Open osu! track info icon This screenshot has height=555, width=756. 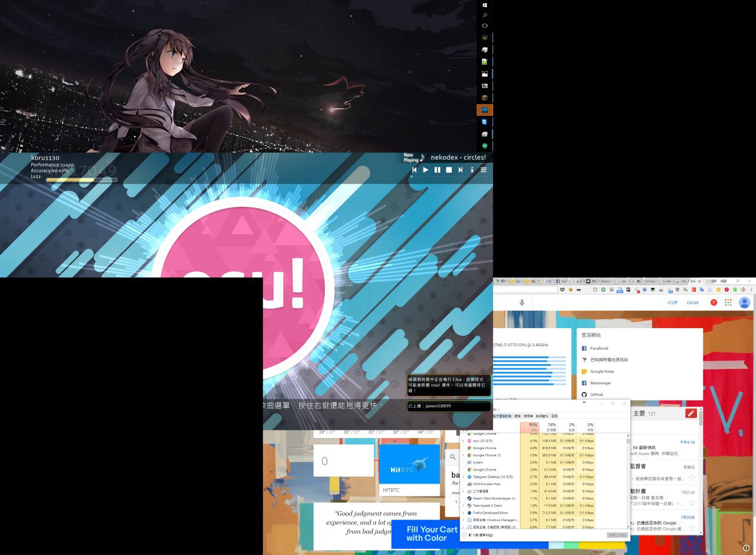(472, 170)
